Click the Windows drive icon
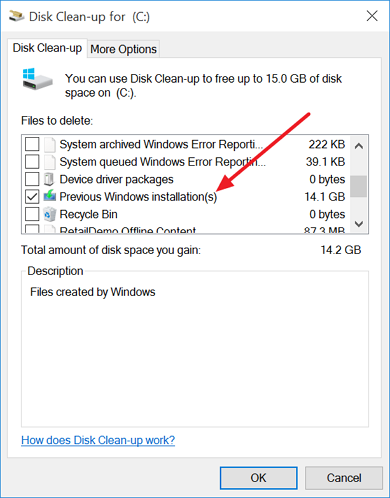Image resolution: width=390 pixels, height=498 pixels. tap(37, 79)
